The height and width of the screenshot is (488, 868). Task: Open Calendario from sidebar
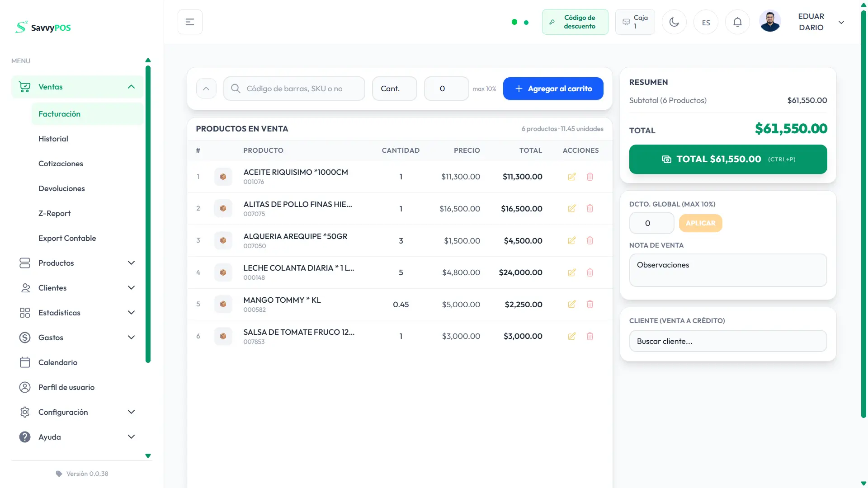click(58, 362)
